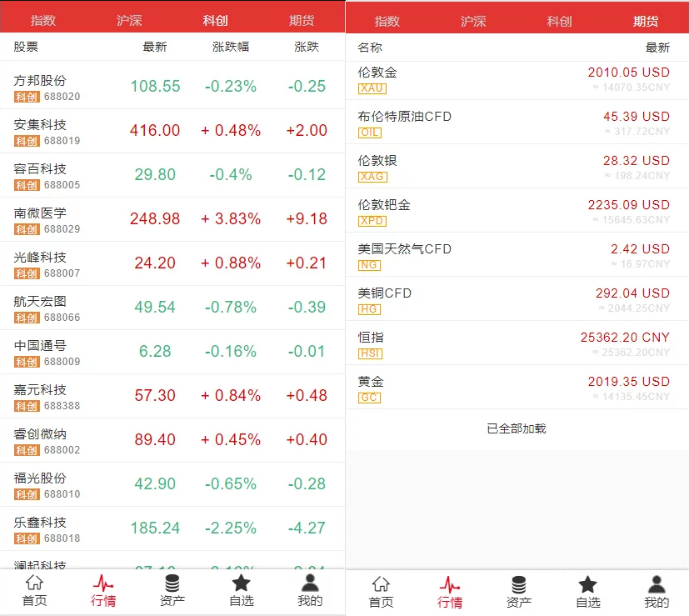Select 期货 tab on the stock list screen
Screen dimensions: 689x616
[302, 21]
